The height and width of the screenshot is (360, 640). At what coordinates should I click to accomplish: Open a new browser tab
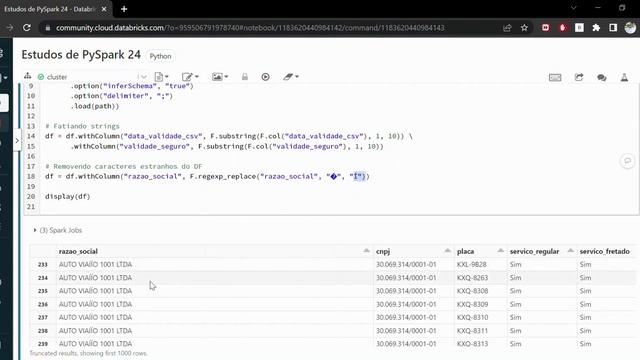pyautogui.click(x=124, y=9)
